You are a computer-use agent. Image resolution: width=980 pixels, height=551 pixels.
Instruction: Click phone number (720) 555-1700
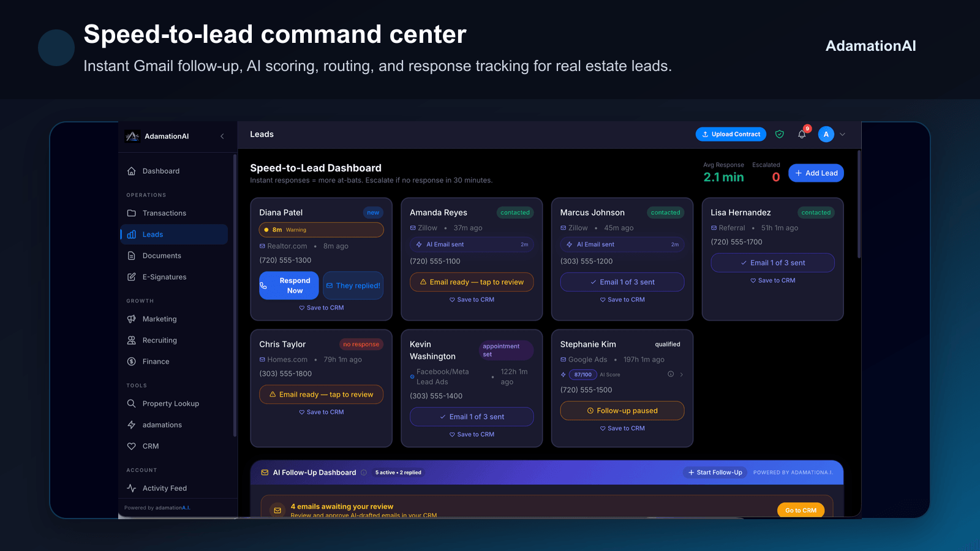[736, 242]
